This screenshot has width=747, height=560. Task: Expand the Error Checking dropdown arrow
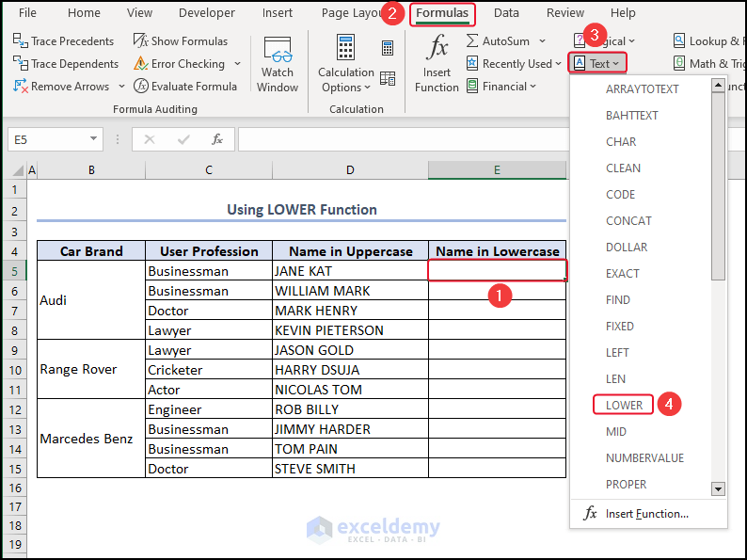point(237,64)
